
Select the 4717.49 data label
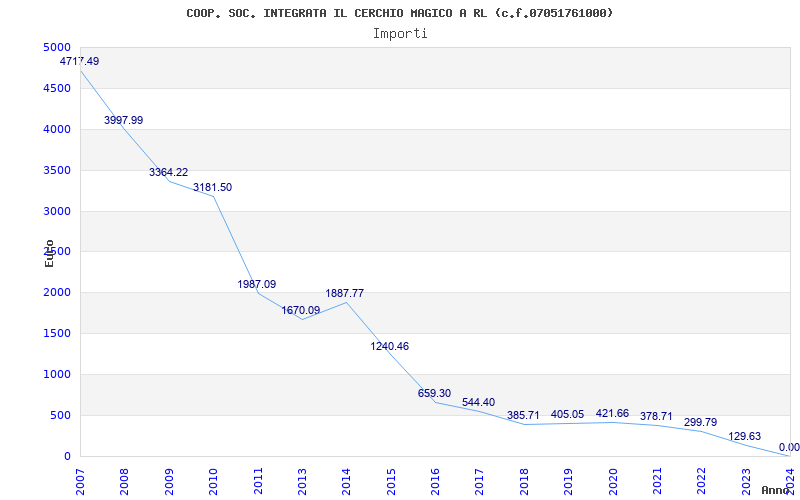click(80, 62)
